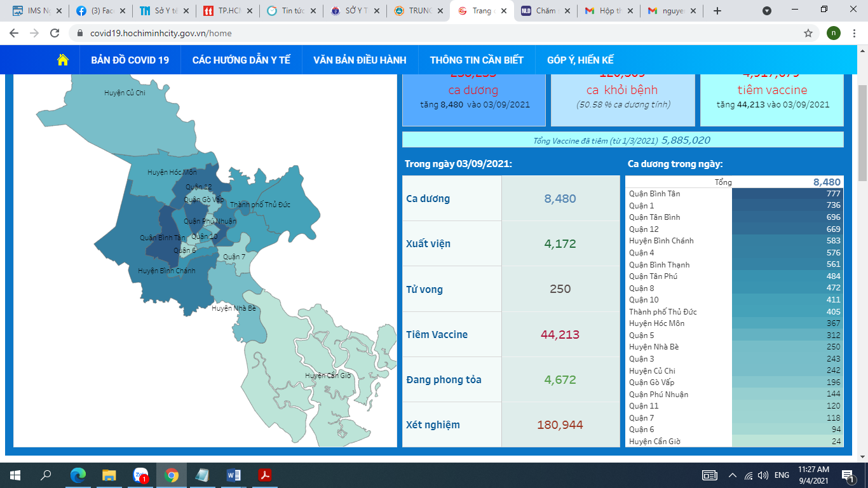Show hidden system tray icons
The height and width of the screenshot is (488, 868).
733,475
